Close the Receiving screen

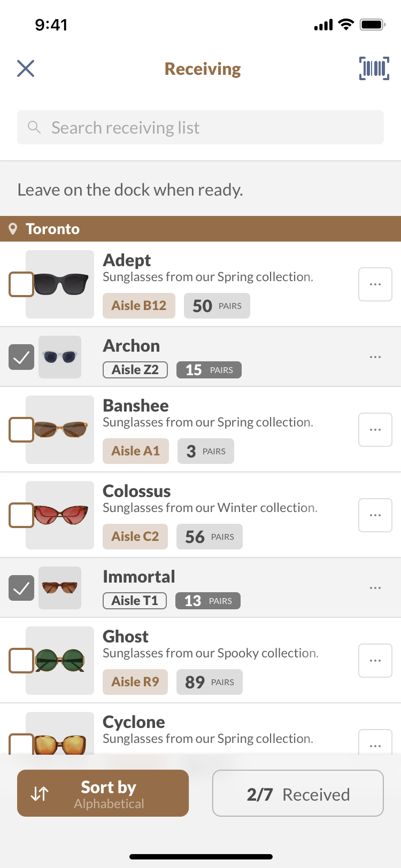[26, 68]
